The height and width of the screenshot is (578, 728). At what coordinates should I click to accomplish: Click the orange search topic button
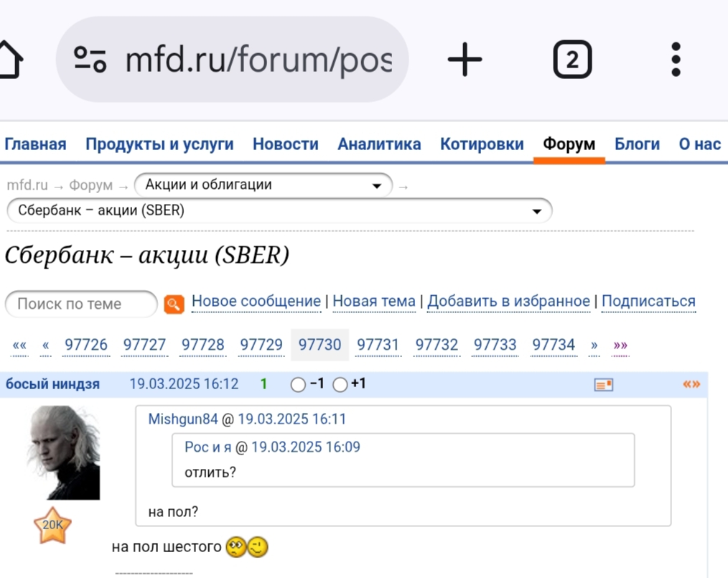coord(174,304)
